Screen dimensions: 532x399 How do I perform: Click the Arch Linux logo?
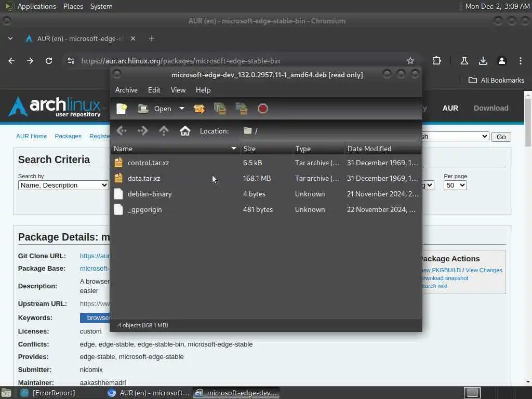55,107
